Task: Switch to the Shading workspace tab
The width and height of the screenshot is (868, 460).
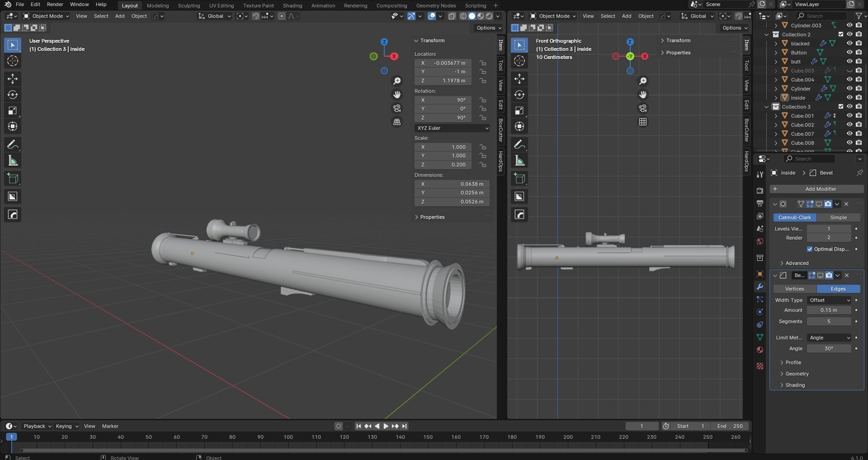Action: [292, 5]
